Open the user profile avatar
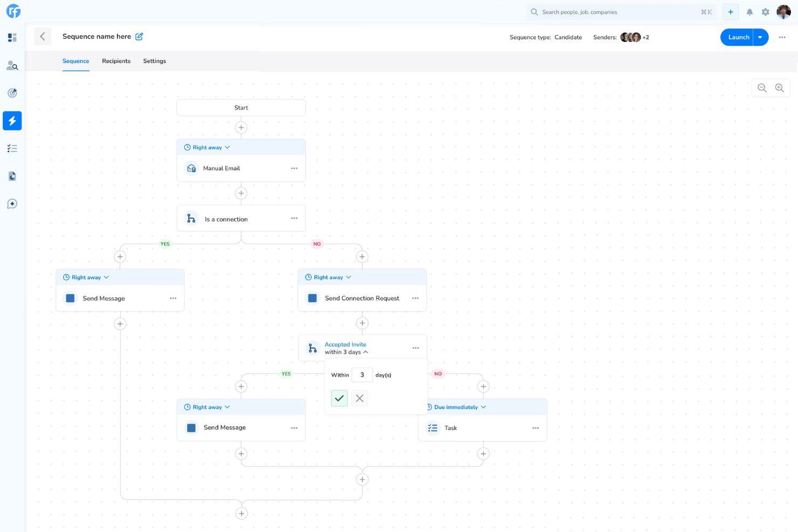Image resolution: width=798 pixels, height=532 pixels. click(783, 12)
